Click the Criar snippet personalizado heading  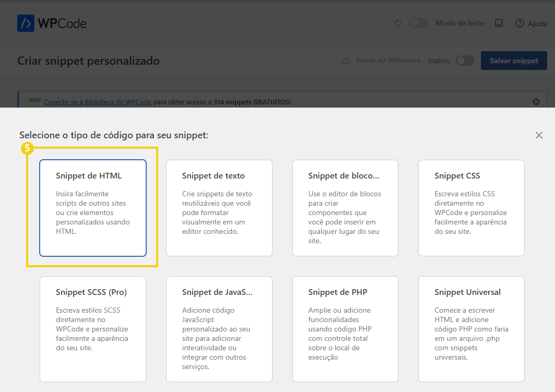coord(88,61)
